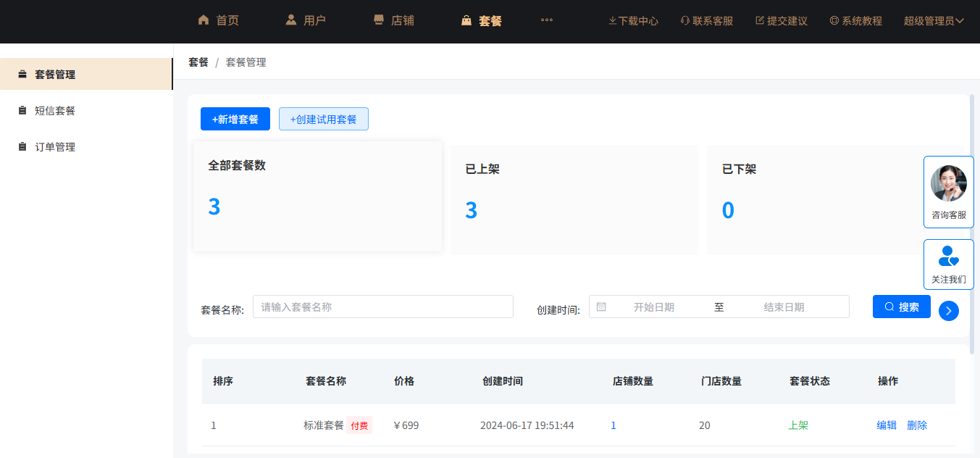The height and width of the screenshot is (458, 980).
Task: Click the 联系客服 headset icon
Action: pyautogui.click(x=684, y=21)
